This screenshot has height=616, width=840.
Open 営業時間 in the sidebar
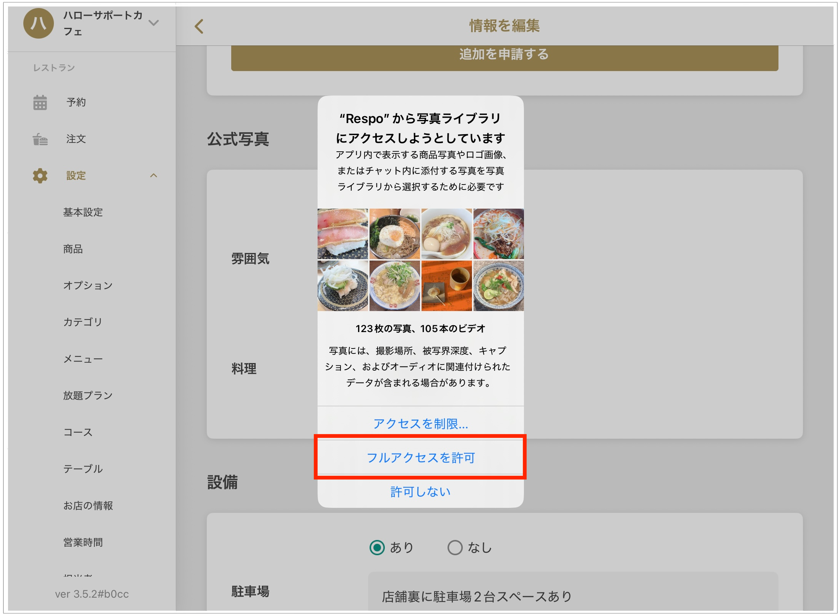(83, 542)
